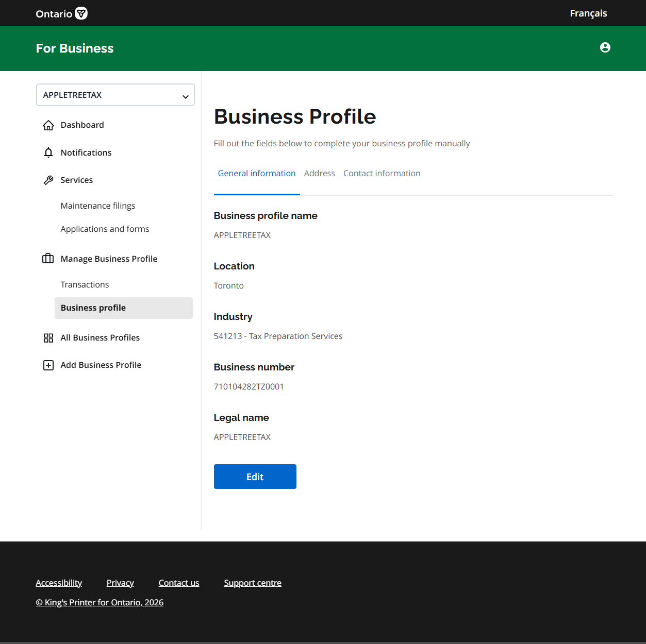
Task: Switch language to Français
Action: coord(588,13)
